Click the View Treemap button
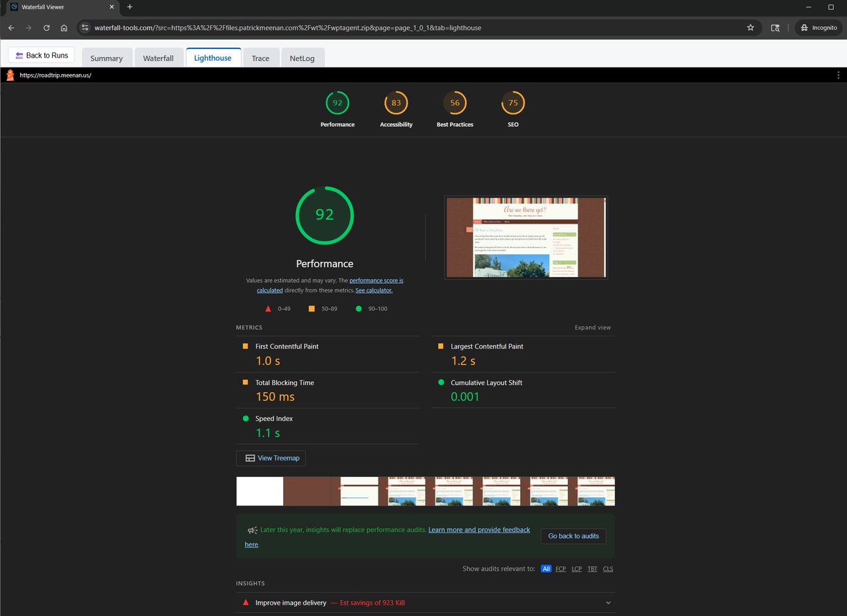Screen dimensions: 847x616 [271, 458]
